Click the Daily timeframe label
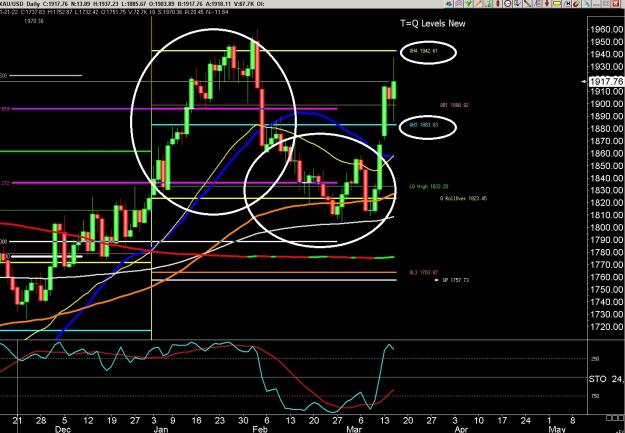 pyautogui.click(x=33, y=4)
